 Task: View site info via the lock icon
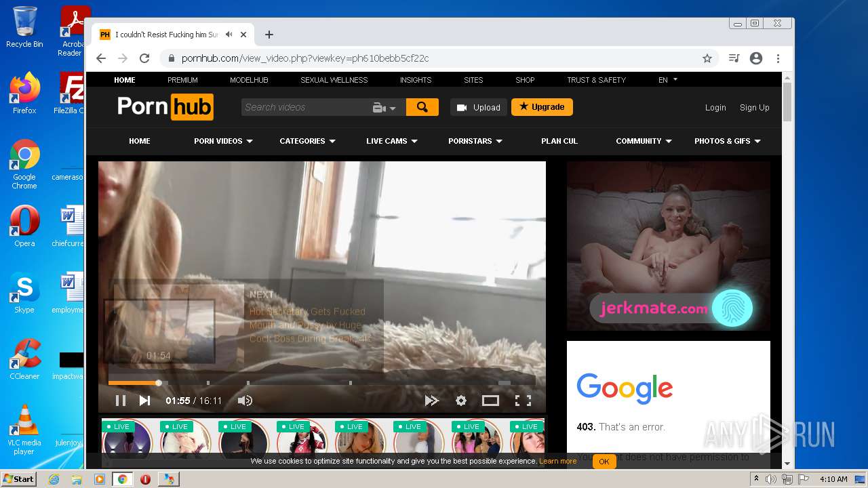point(171,58)
